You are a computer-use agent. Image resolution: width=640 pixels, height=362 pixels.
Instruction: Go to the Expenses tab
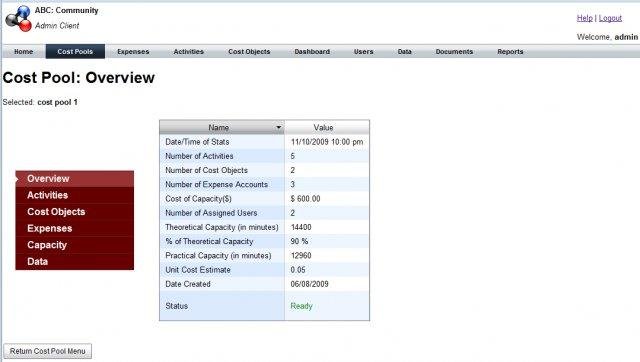pos(133,51)
